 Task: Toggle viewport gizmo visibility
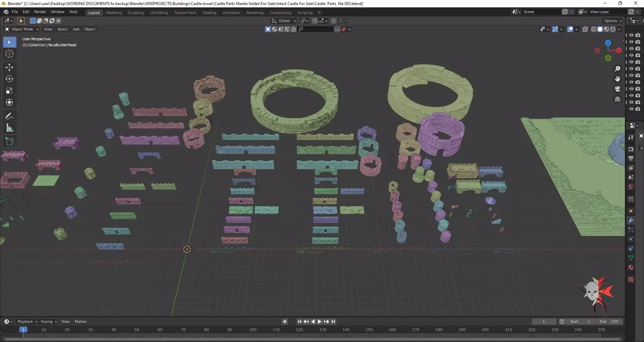point(555,29)
